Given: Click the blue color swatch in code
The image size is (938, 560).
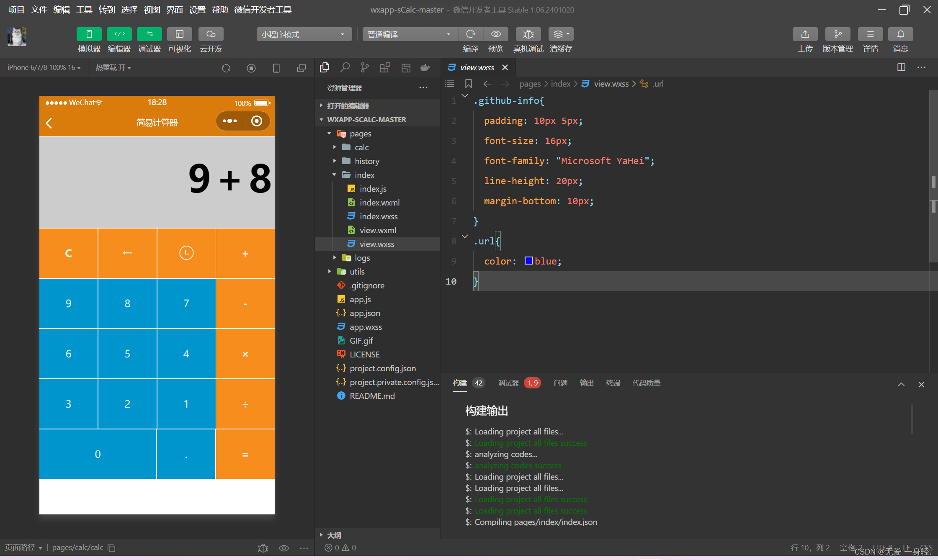Looking at the screenshot, I should (528, 261).
